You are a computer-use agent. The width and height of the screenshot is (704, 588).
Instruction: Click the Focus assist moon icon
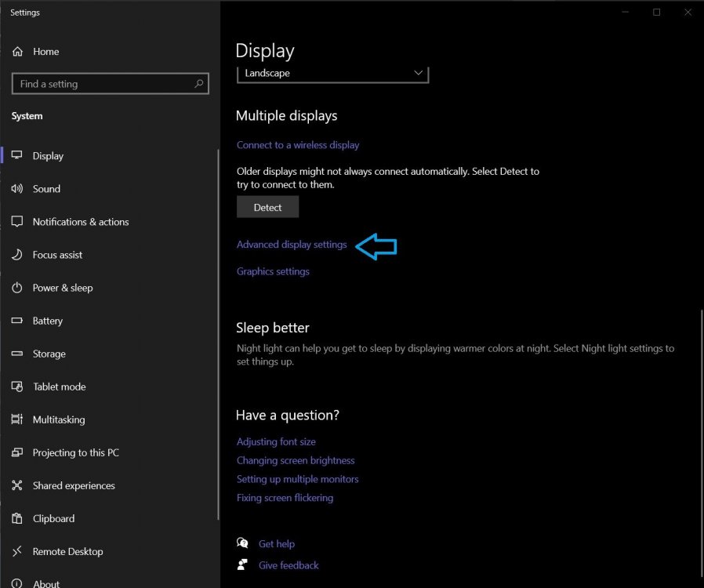[17, 255]
